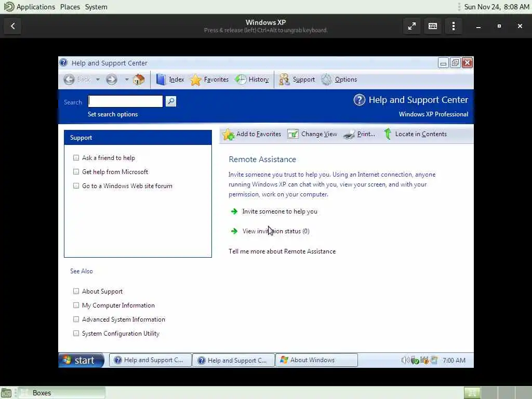Open Options gear icon
The height and width of the screenshot is (399, 532).
326,79
